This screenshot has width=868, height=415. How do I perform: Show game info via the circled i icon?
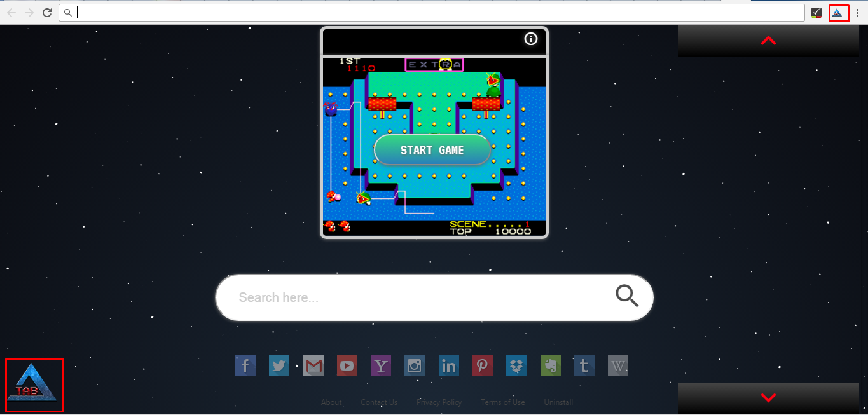point(531,39)
